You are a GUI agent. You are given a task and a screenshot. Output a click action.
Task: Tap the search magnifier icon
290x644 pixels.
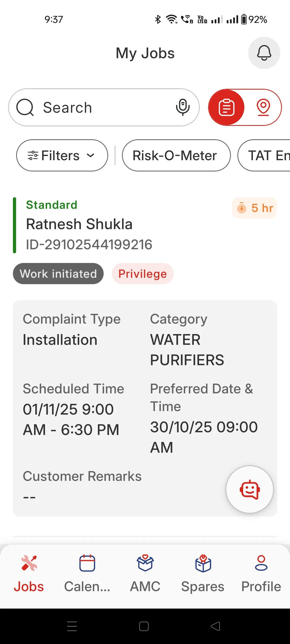[x=25, y=107]
